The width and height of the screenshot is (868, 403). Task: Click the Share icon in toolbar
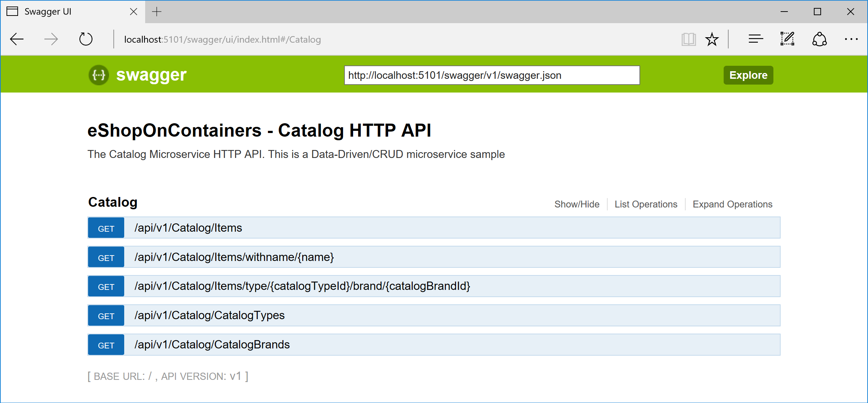point(819,39)
